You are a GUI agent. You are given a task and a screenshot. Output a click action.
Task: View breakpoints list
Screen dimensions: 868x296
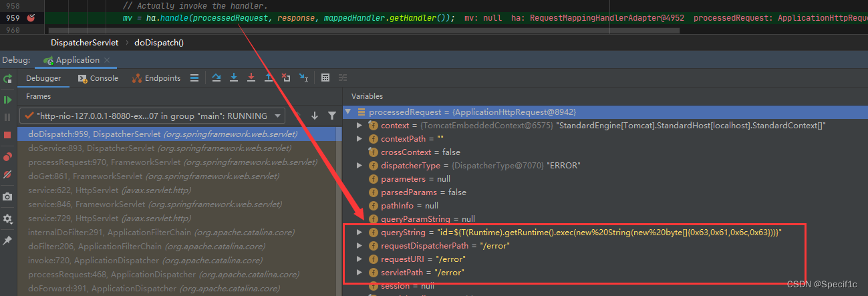click(7, 157)
